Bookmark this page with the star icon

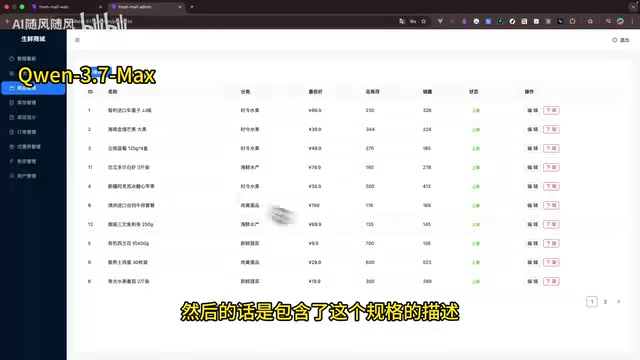424,21
